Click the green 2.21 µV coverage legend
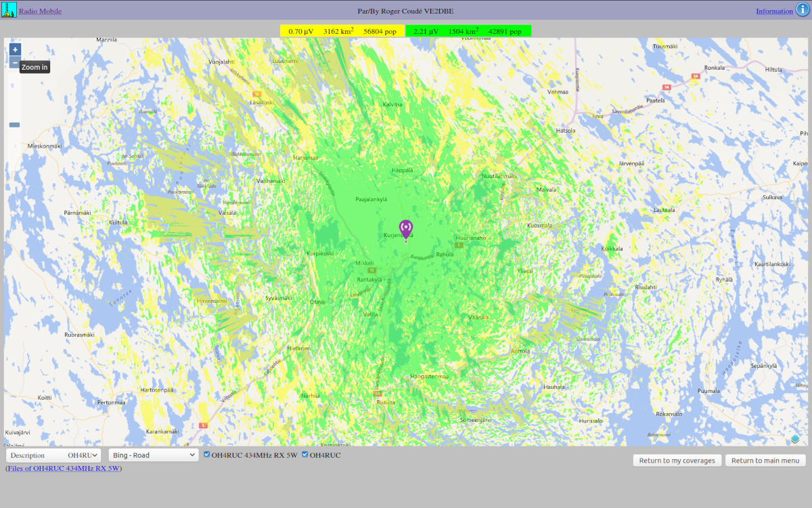This screenshot has height=508, width=812. pyautogui.click(x=468, y=31)
